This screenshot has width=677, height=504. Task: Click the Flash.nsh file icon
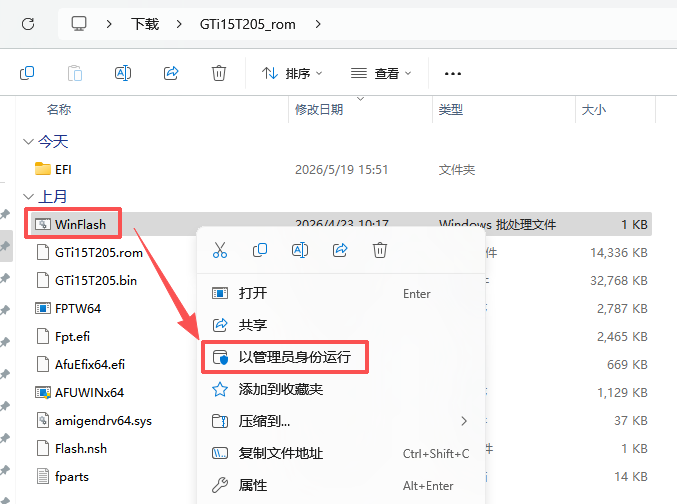(43, 448)
